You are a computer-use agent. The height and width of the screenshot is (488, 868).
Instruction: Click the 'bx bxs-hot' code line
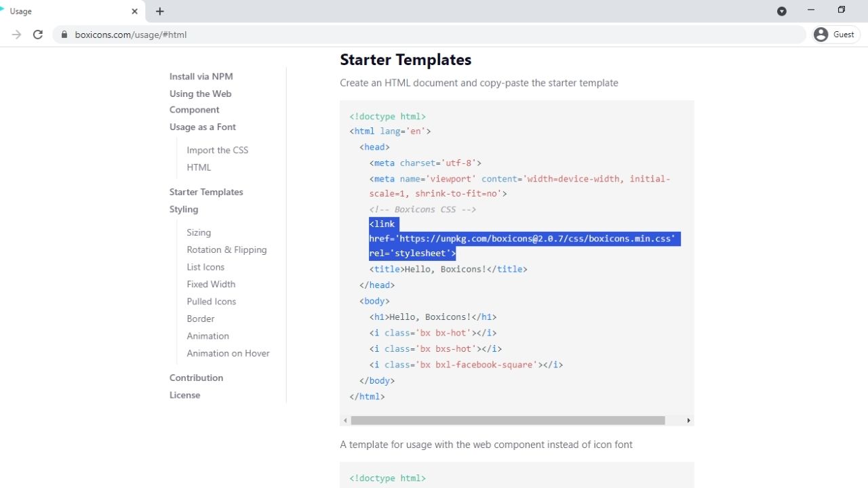435,349
